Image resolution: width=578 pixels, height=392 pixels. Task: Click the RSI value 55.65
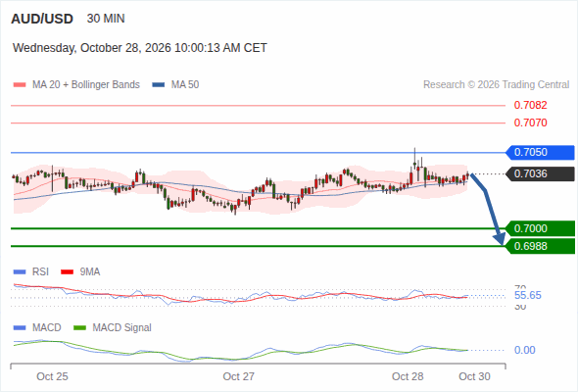tap(528, 295)
